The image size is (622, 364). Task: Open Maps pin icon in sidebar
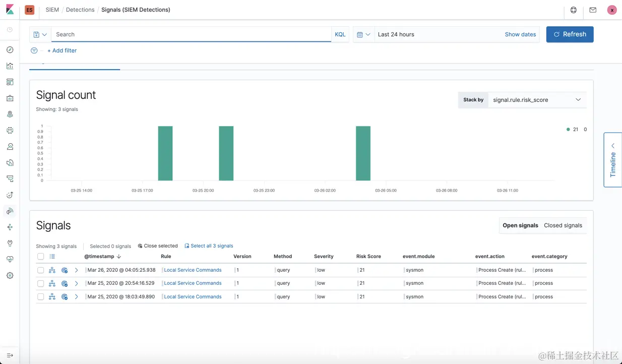click(10, 114)
